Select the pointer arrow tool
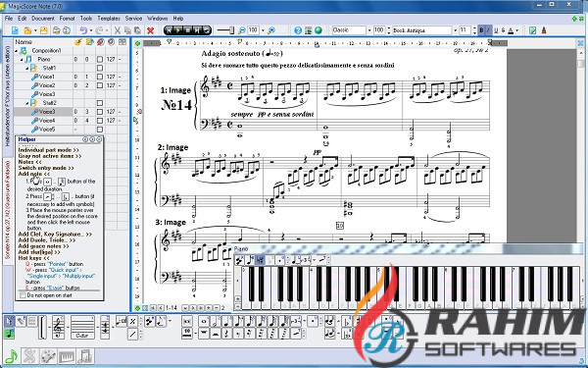The height and width of the screenshot is (368, 588). click(10, 321)
